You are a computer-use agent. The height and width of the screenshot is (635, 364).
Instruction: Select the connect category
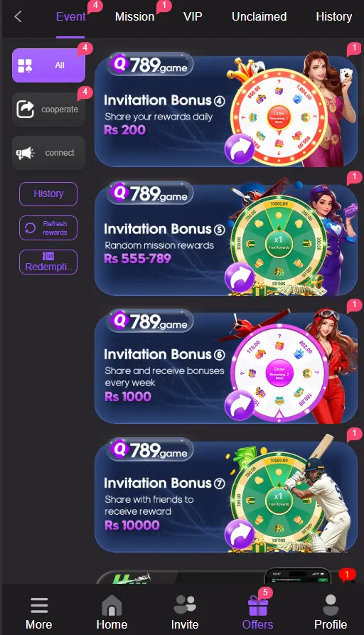(48, 153)
